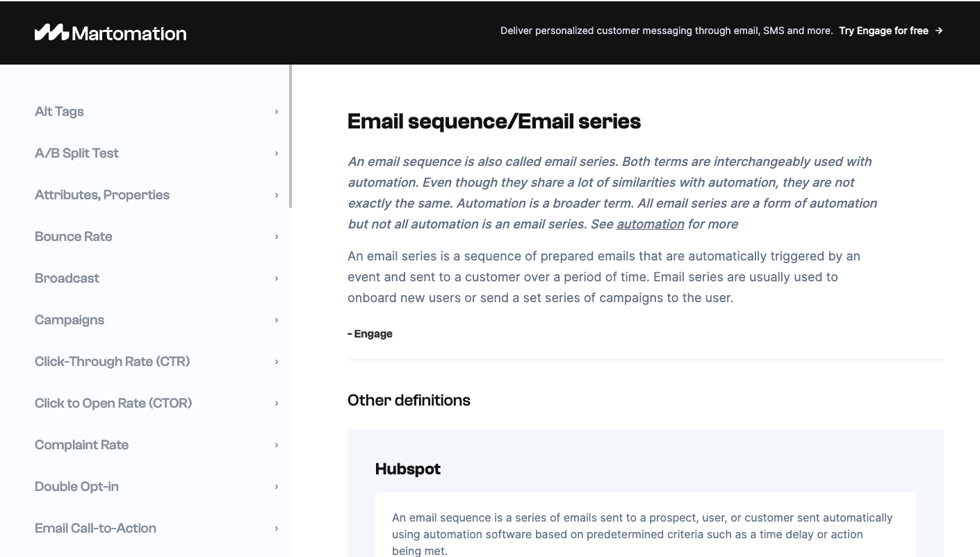Click the arrow beside Try Engage for free
The image size is (980, 557).
[x=939, y=31]
